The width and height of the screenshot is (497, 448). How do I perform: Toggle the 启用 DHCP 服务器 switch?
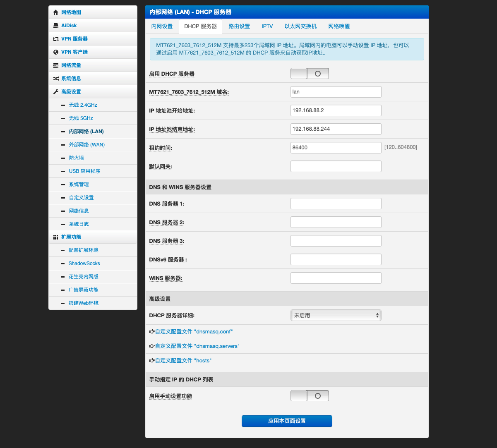(310, 74)
